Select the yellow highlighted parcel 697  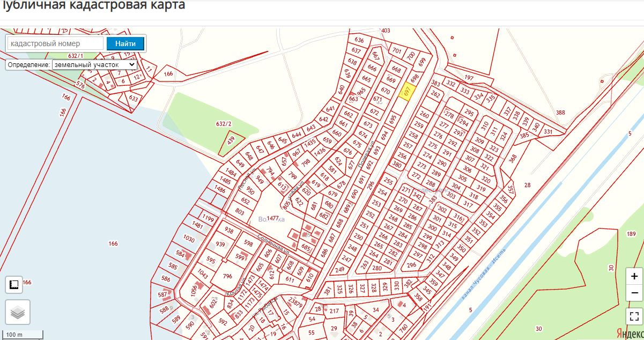pyautogui.click(x=408, y=92)
